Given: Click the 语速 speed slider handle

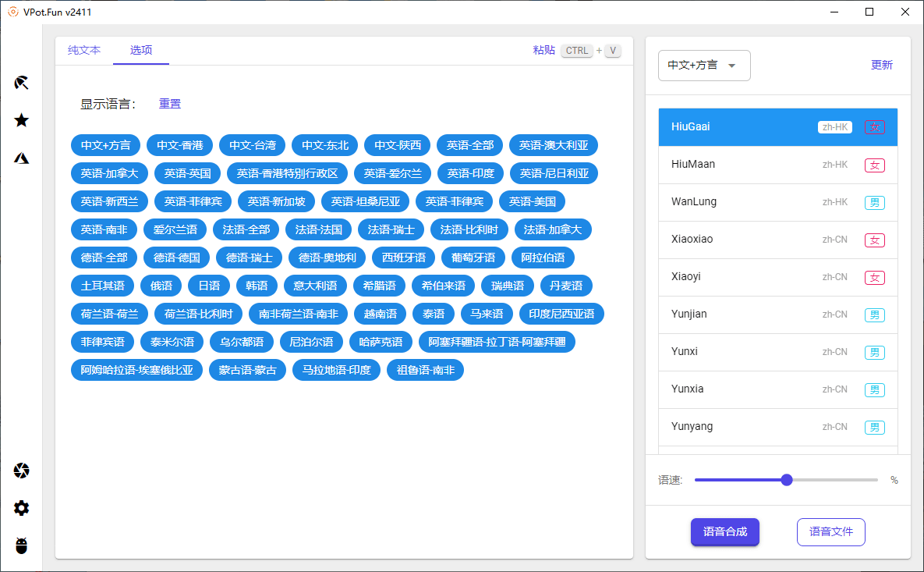Looking at the screenshot, I should coord(787,480).
